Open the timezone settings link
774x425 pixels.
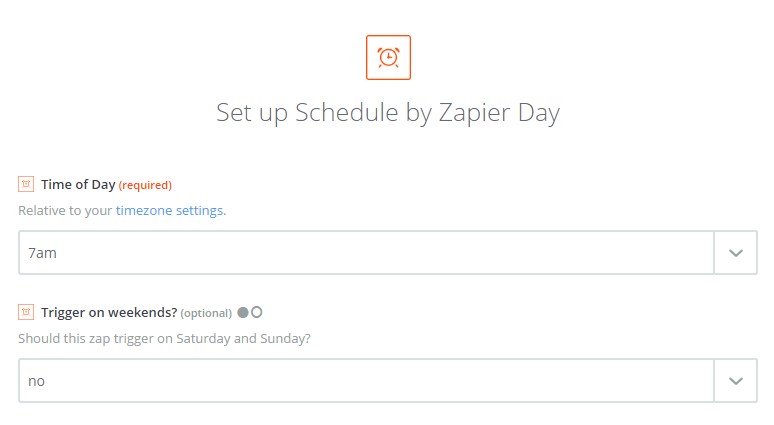[169, 211]
